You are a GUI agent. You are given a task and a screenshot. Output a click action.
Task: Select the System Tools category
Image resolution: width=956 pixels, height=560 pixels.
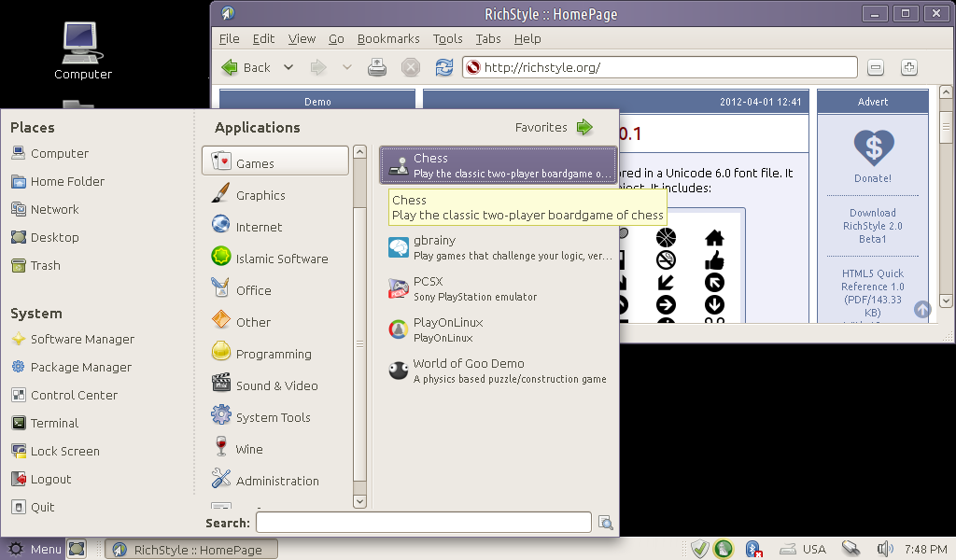275,417
